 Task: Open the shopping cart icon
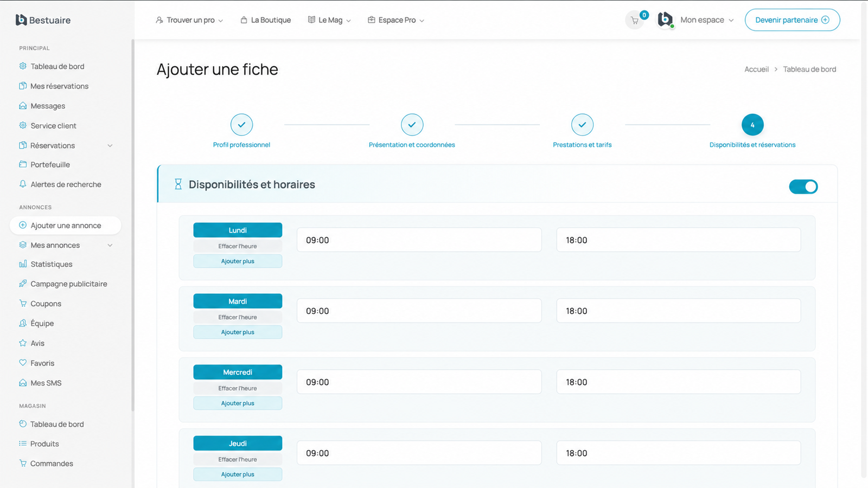point(634,21)
